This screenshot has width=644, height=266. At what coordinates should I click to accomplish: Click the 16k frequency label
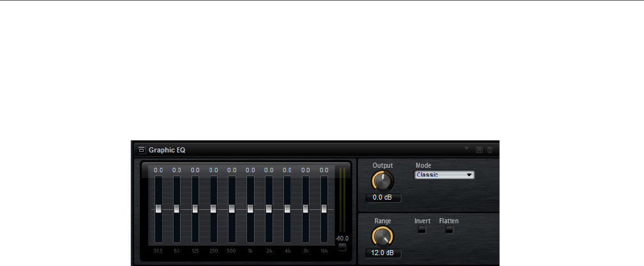point(324,251)
